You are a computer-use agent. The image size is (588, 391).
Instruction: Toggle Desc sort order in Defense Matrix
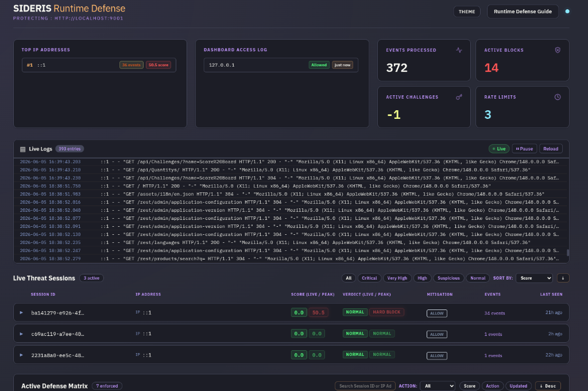pos(548,386)
